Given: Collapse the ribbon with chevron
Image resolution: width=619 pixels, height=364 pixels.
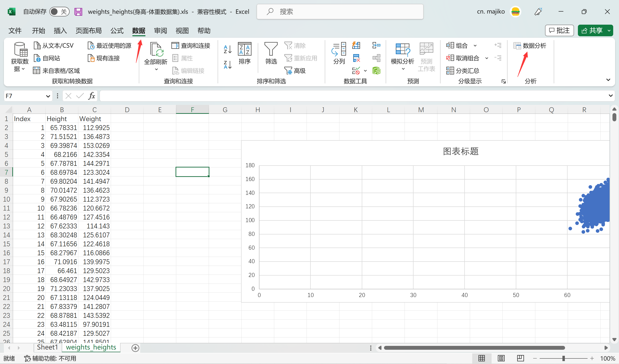Looking at the screenshot, I should (608, 80).
